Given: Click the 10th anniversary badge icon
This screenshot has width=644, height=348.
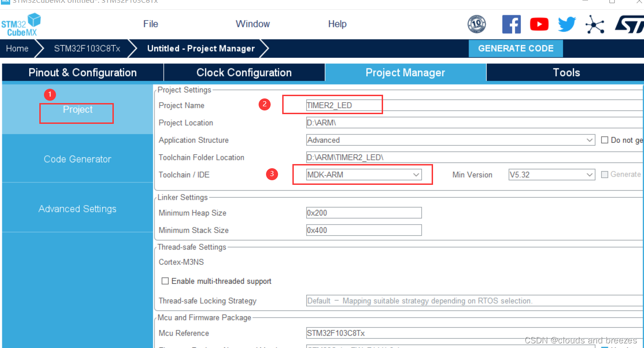Looking at the screenshot, I should (x=477, y=24).
